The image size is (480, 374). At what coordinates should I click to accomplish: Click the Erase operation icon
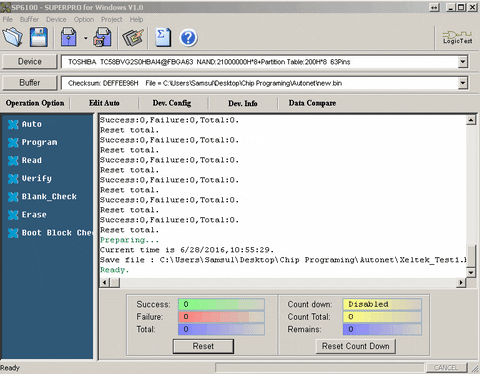click(x=13, y=215)
